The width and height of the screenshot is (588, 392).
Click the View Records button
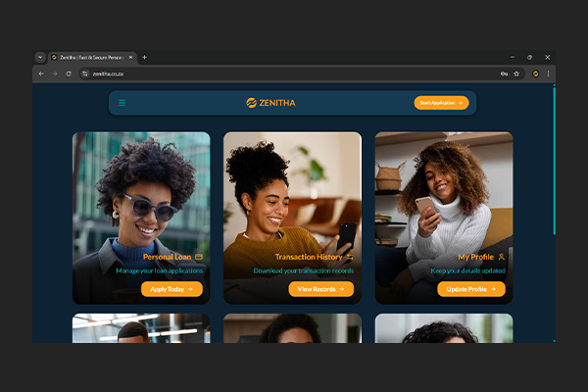tap(321, 289)
